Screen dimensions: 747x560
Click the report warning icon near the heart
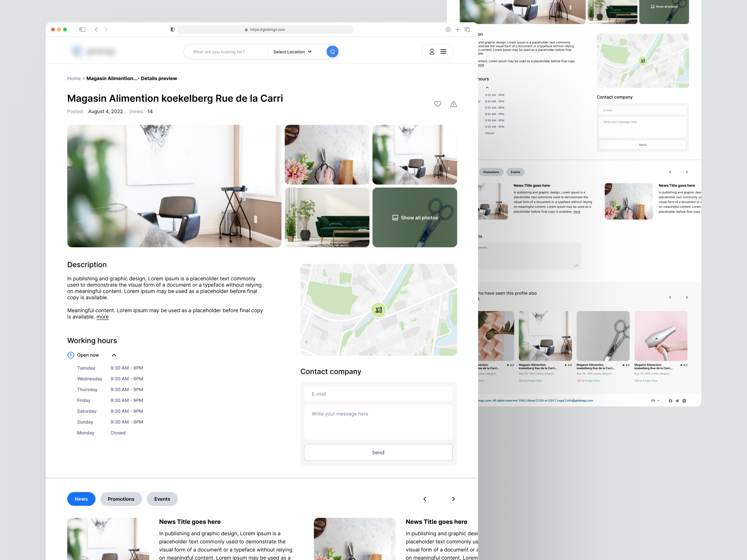tap(454, 104)
